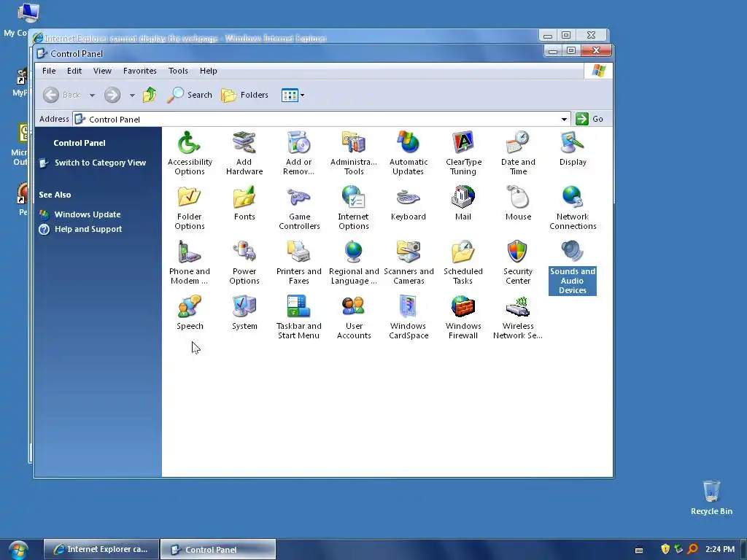The image size is (747, 560).
Task: Open Recycle Bin desktop icon
Action: pyautogui.click(x=711, y=497)
